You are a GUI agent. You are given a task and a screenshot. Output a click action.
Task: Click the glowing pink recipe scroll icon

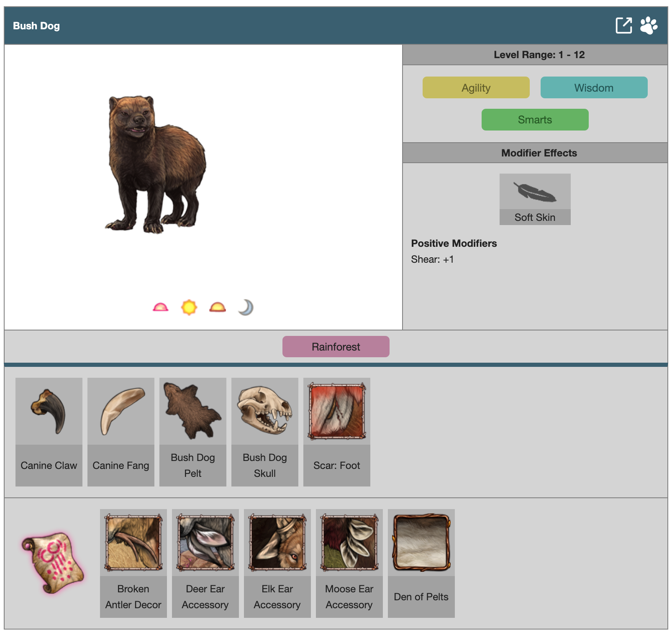53,562
